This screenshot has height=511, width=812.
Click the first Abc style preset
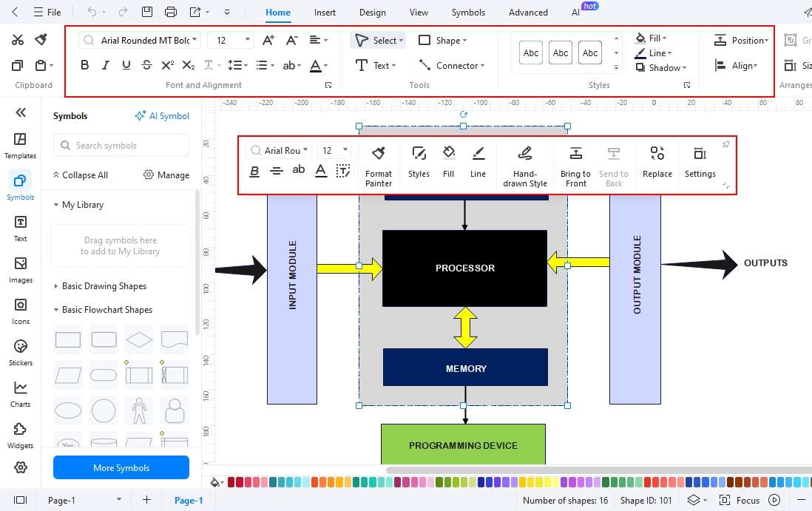(531, 53)
